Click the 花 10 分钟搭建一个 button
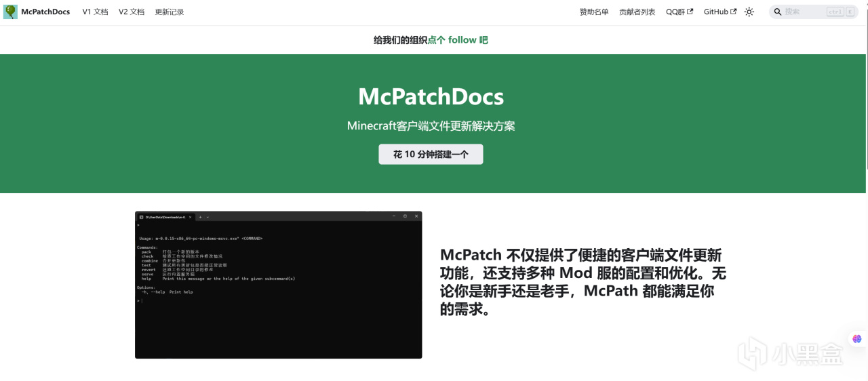Image resolution: width=868 pixels, height=381 pixels. point(431,154)
